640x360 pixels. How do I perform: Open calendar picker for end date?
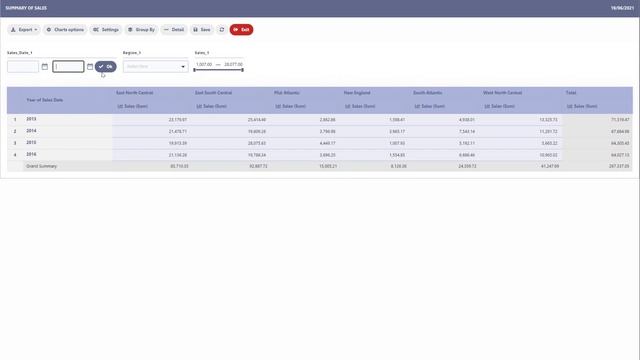click(x=90, y=67)
